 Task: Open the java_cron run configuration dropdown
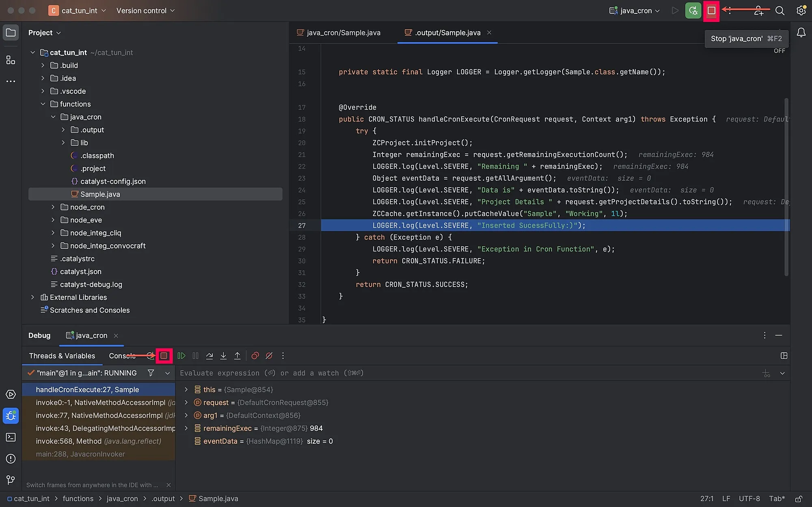pyautogui.click(x=635, y=11)
